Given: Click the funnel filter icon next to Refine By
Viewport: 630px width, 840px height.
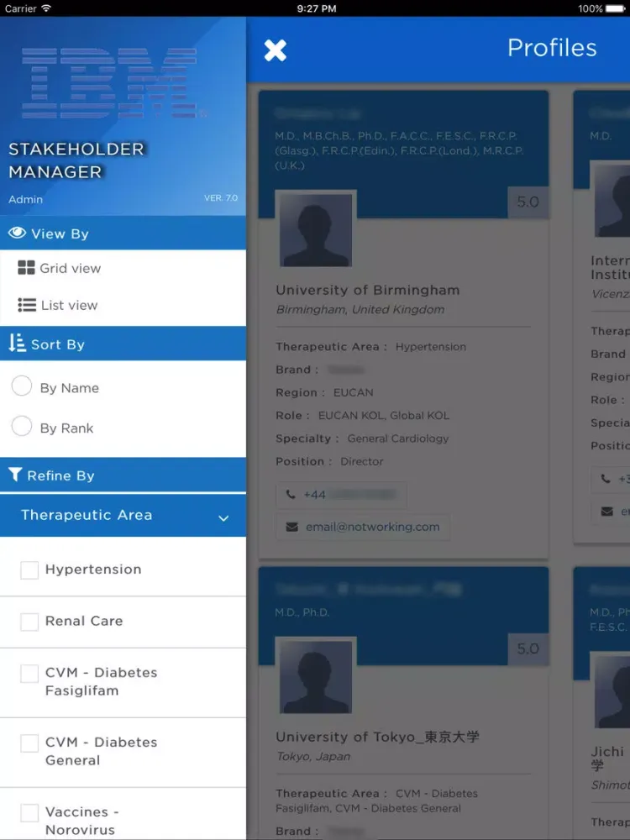Looking at the screenshot, I should 15,474.
